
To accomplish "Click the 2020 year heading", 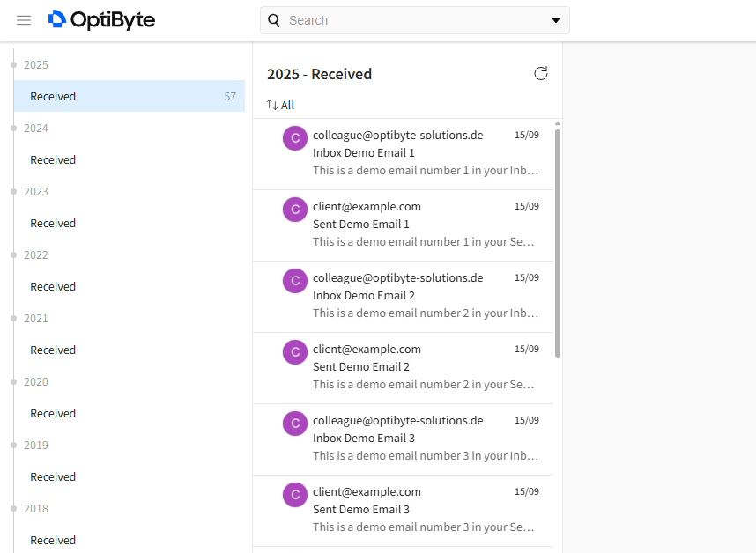I will point(36,382).
